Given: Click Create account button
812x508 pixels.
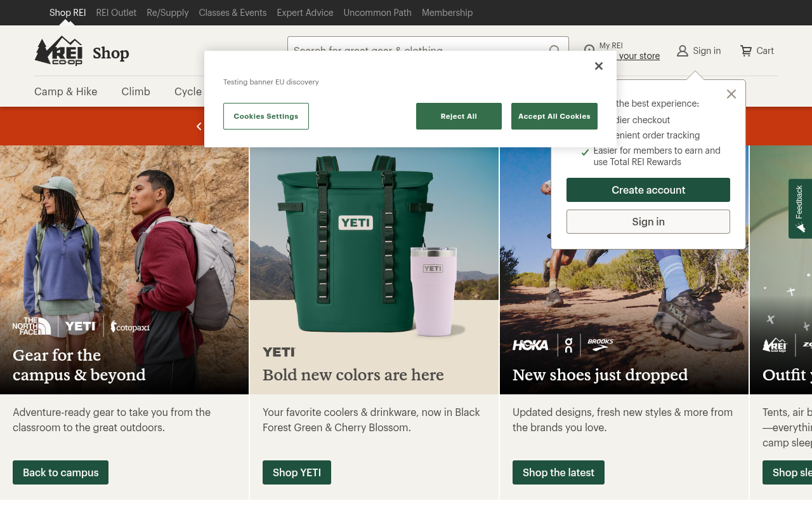Looking at the screenshot, I should coord(648,190).
